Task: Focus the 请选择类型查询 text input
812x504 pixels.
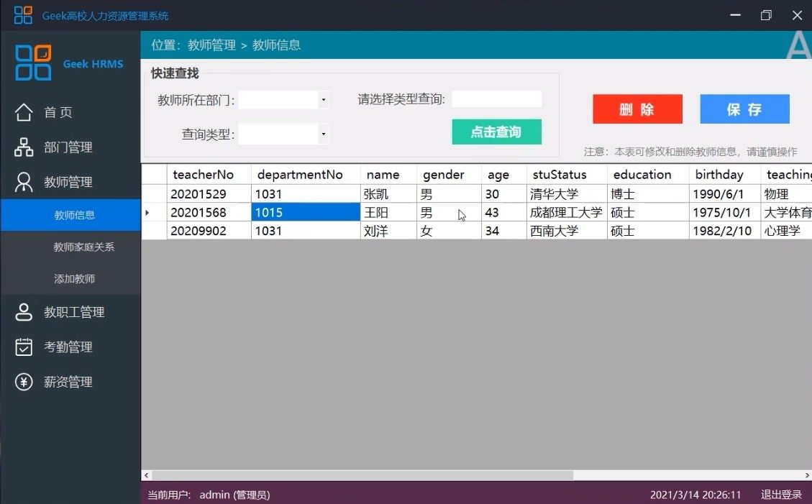Action: pyautogui.click(x=497, y=98)
